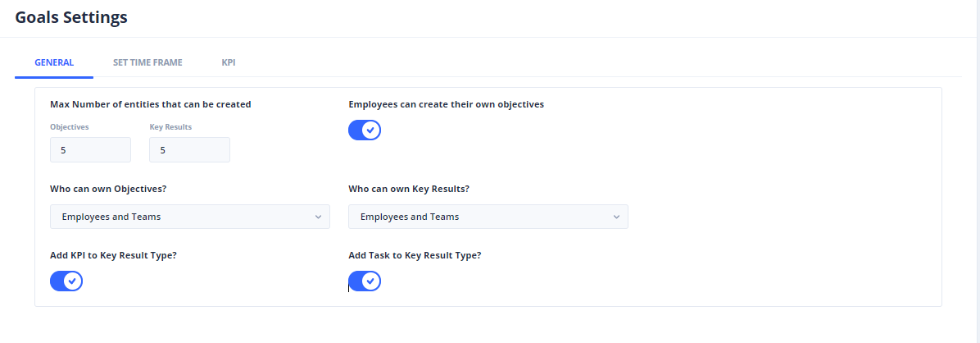The width and height of the screenshot is (980, 343).
Task: Expand the Who can own Key Results dropdown
Action: (488, 217)
